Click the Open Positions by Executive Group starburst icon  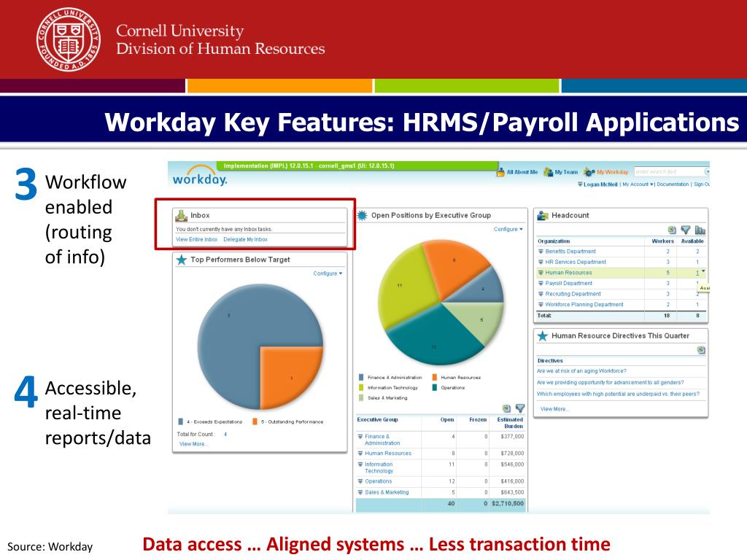(x=362, y=215)
